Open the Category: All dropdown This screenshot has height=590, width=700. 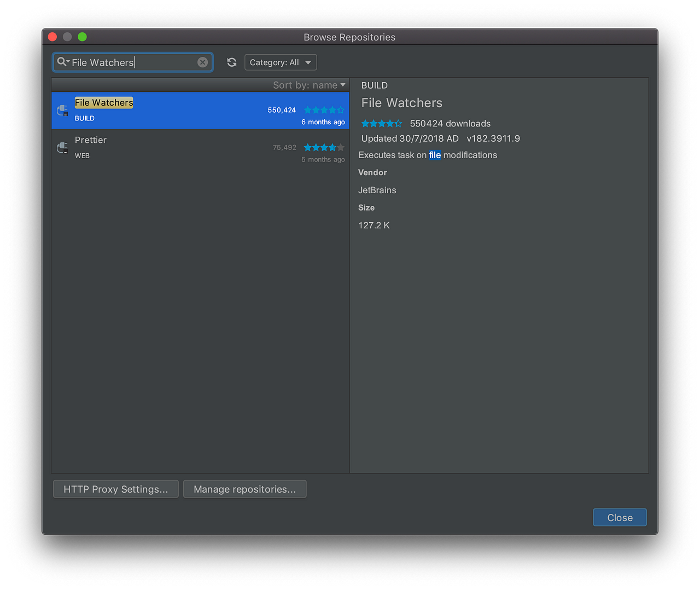(x=281, y=62)
